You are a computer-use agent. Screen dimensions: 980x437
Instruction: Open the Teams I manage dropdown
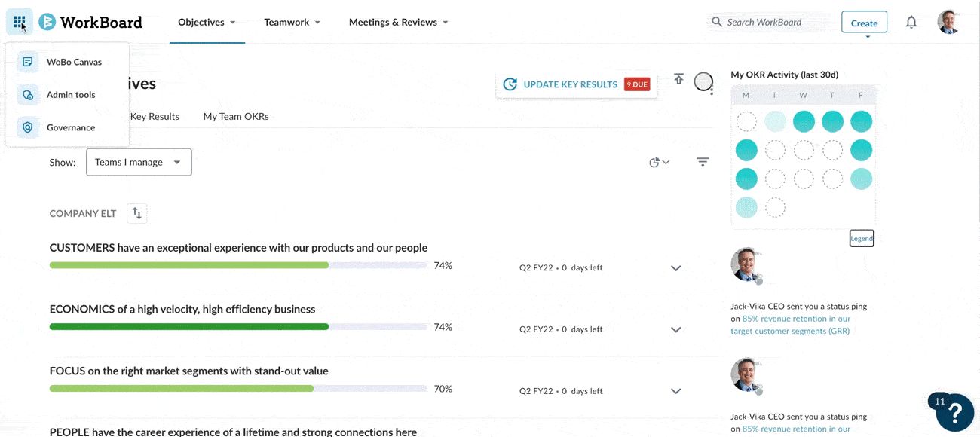pyautogui.click(x=139, y=162)
